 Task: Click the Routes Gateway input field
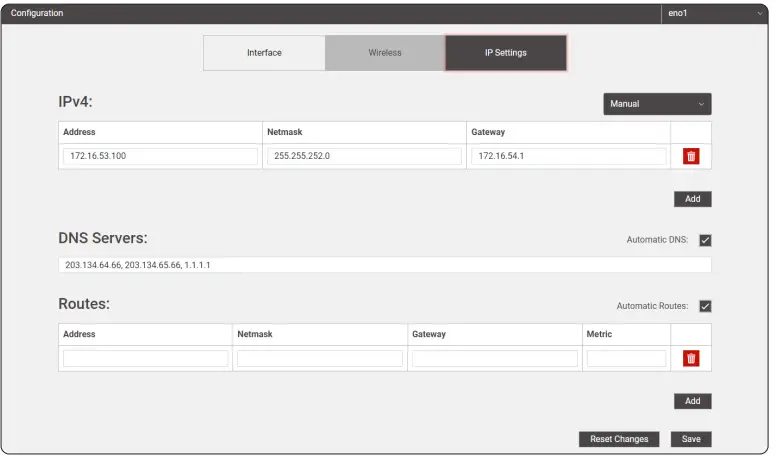[495, 358]
